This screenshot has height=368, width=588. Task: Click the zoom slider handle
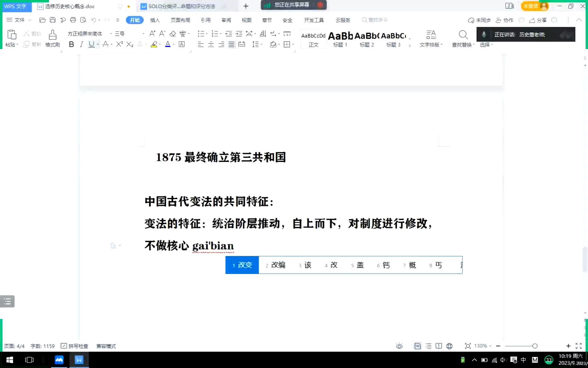535,346
